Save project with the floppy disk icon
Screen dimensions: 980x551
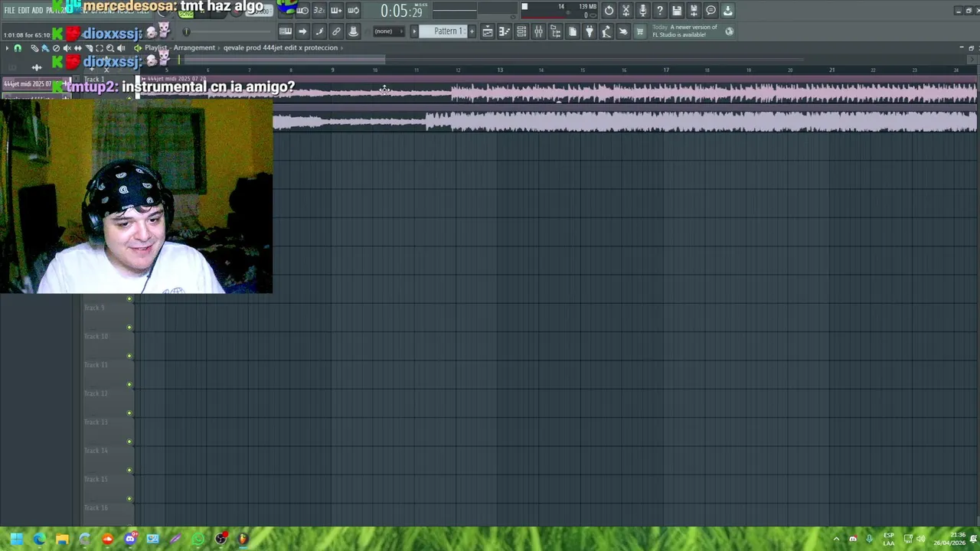(677, 11)
